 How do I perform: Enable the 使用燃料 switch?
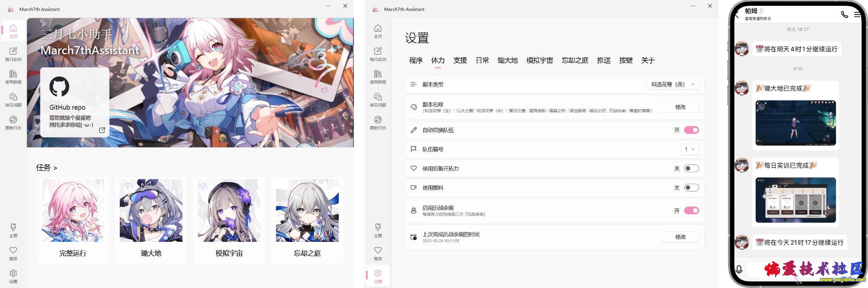tap(691, 188)
